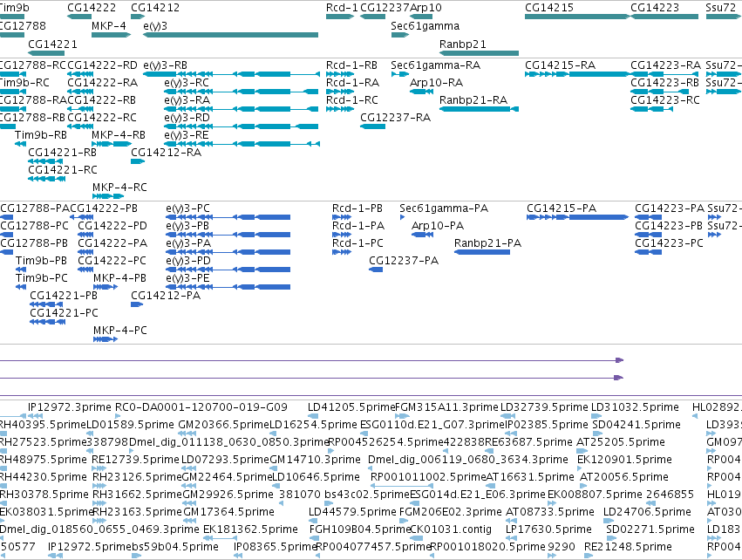Viewport: 742px width, 560px height.
Task: Select EST LD44579.5prime label
Action: click(x=352, y=512)
